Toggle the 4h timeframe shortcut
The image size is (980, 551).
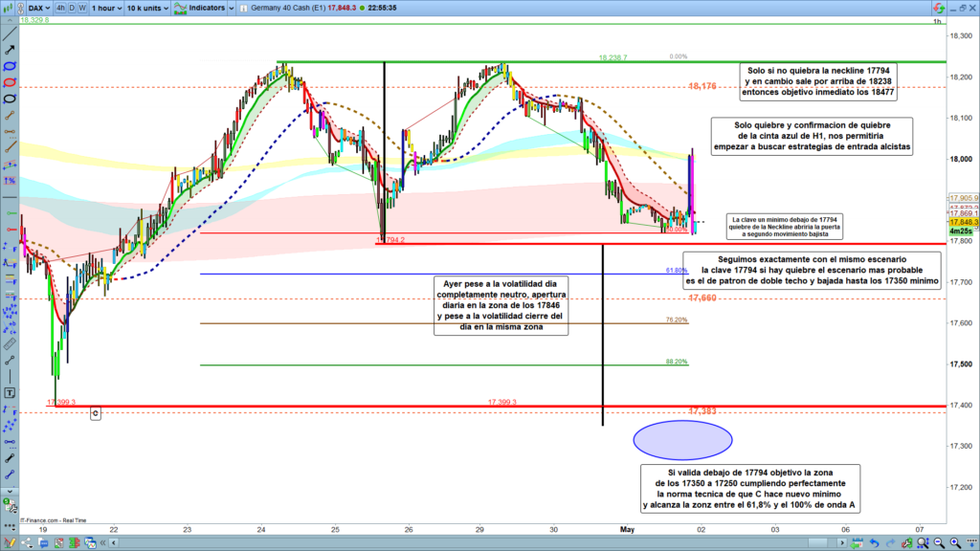(x=61, y=8)
